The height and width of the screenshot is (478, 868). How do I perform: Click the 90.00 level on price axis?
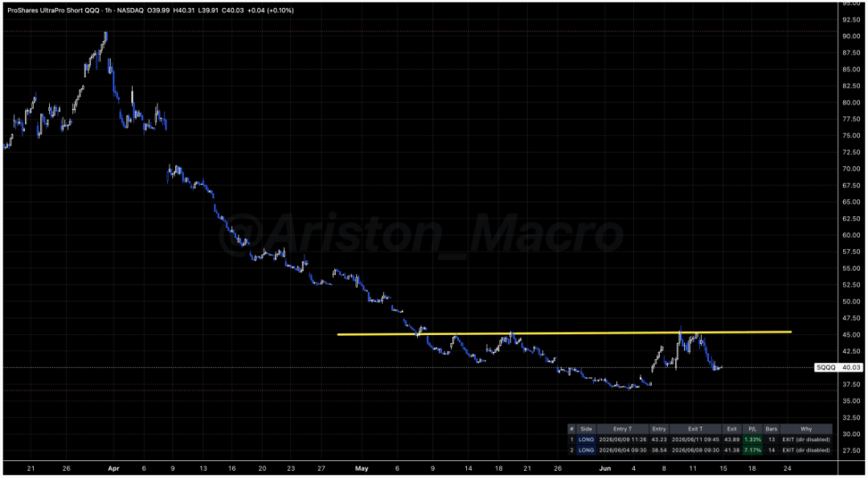[x=851, y=36]
